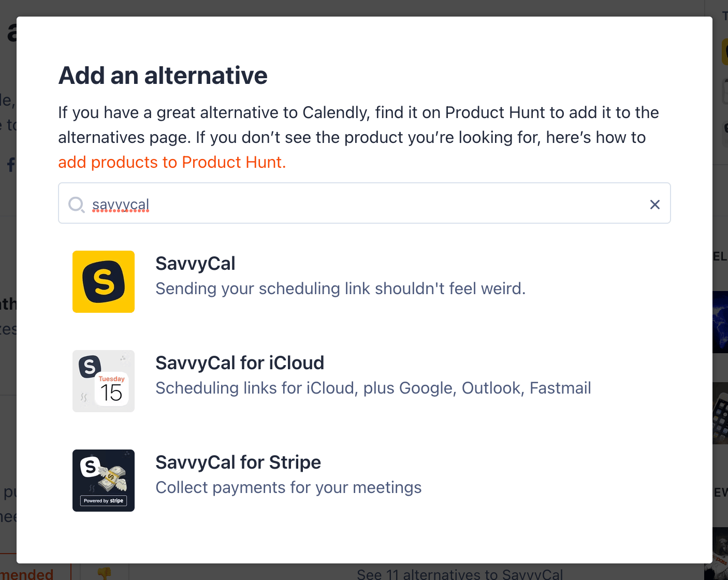This screenshot has height=580, width=728.
Task: Click the phone thumbnail at right edge
Action: pos(720,413)
